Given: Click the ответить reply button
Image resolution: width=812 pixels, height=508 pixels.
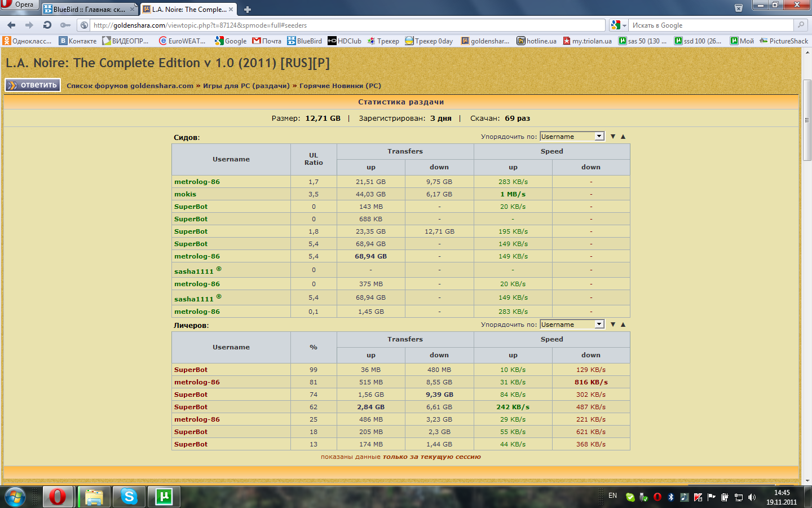Looking at the screenshot, I should [33, 85].
